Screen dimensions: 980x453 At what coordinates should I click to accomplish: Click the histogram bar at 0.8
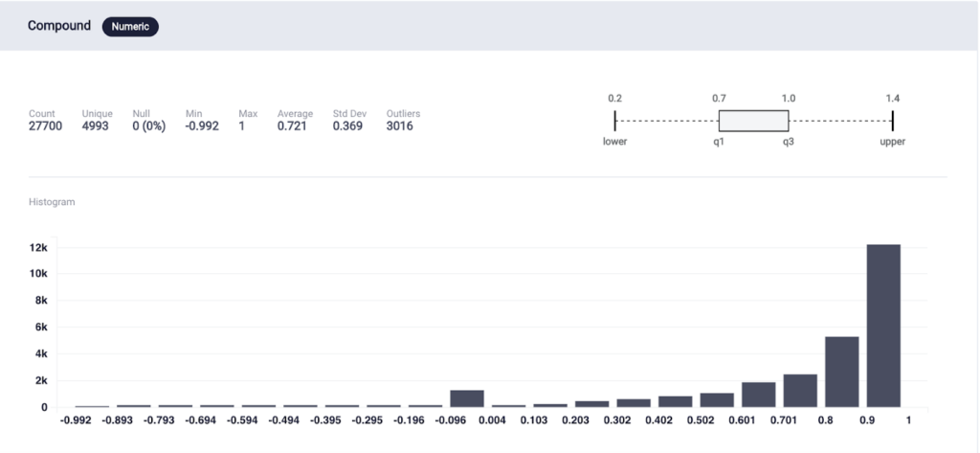coord(842,372)
